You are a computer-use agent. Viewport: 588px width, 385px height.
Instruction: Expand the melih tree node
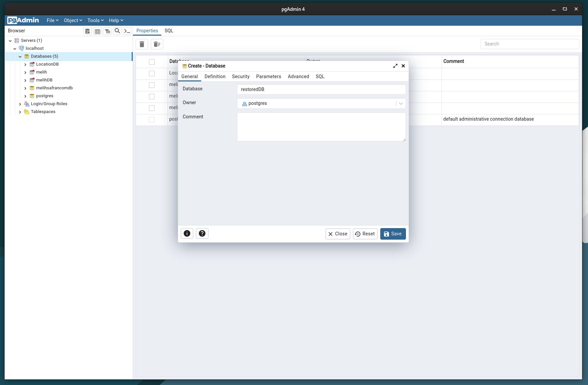(25, 73)
